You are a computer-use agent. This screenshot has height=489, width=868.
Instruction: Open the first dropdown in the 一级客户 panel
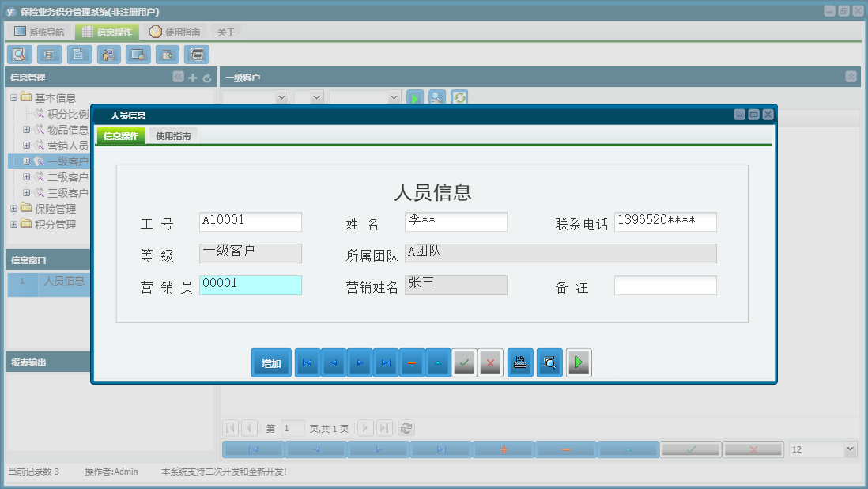[x=255, y=97]
